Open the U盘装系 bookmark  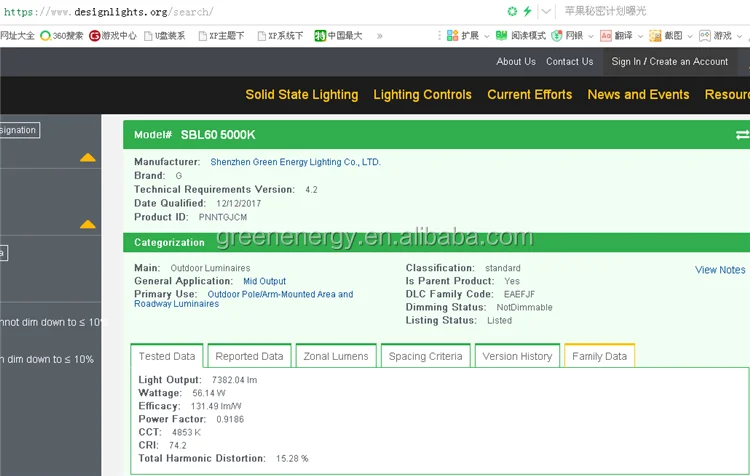click(x=165, y=36)
